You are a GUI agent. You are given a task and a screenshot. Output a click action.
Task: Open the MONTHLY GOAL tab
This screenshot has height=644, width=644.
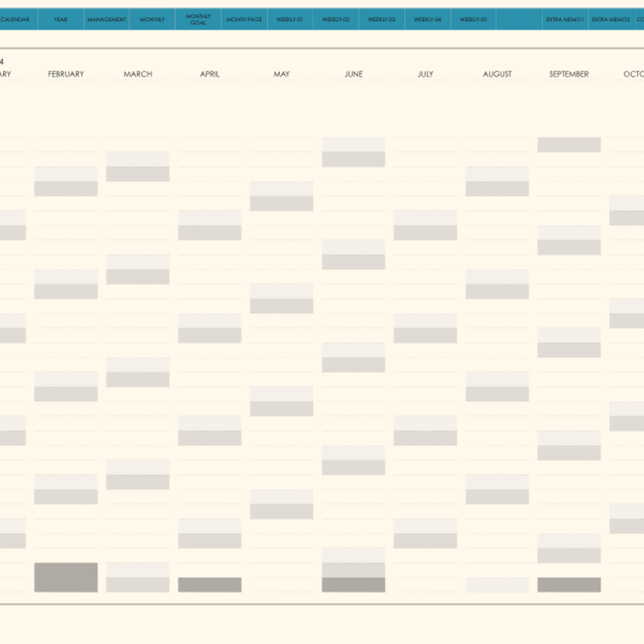pos(198,20)
